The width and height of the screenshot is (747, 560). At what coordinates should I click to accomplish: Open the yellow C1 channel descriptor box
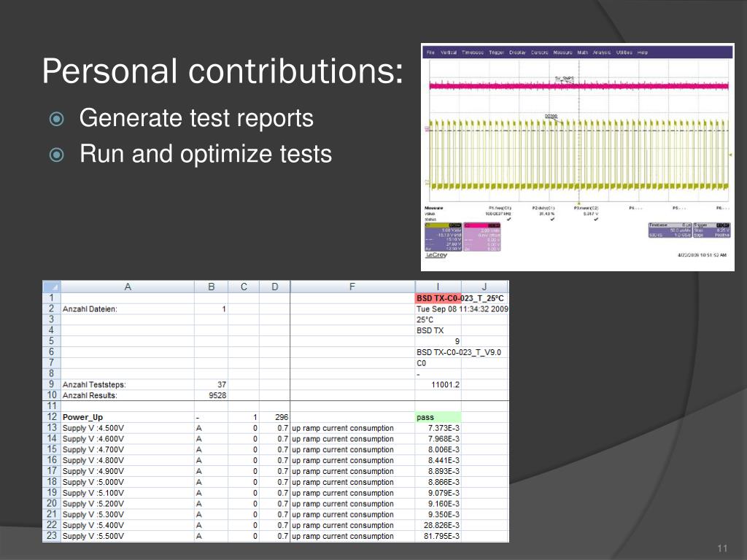point(443,237)
